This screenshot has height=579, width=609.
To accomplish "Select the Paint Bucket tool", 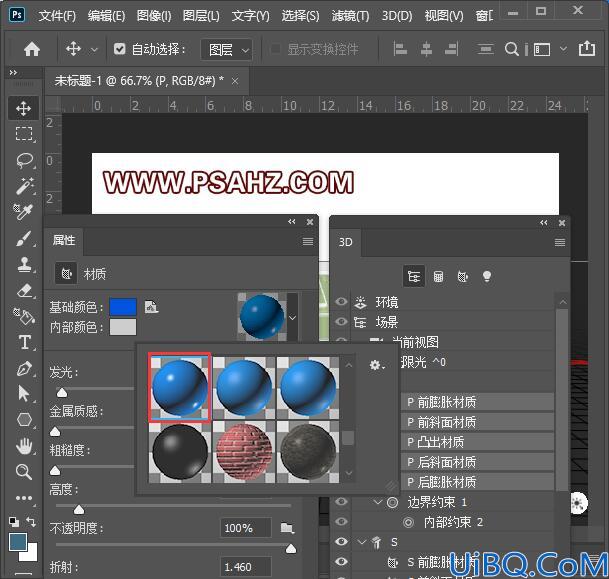I will [24, 316].
